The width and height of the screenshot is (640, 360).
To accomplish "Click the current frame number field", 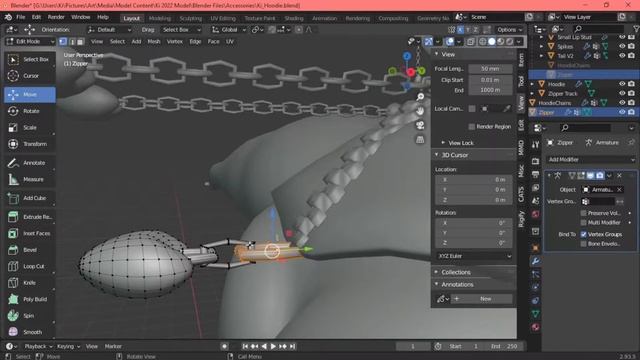I will tap(413, 347).
